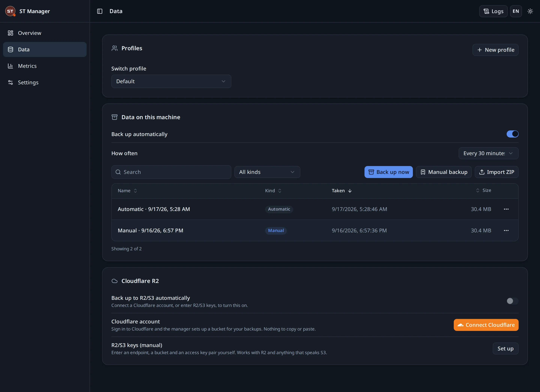Click the Overview grid icon

(10, 33)
